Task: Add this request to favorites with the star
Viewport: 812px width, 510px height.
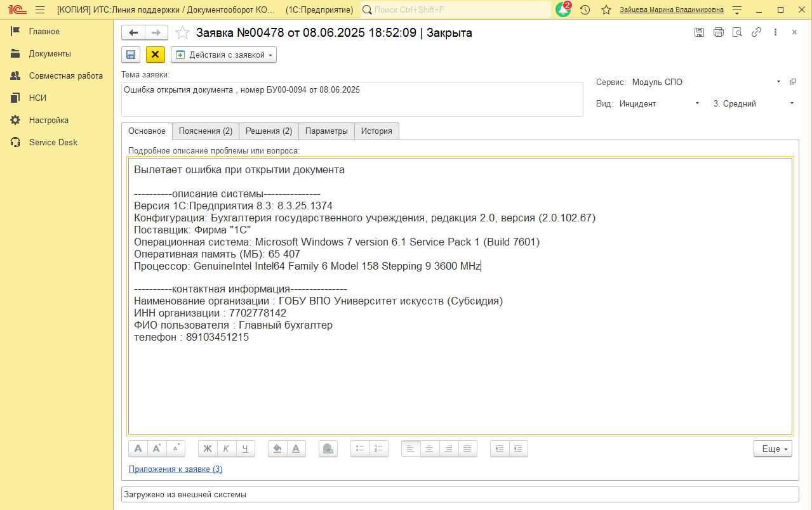Action: click(x=182, y=33)
